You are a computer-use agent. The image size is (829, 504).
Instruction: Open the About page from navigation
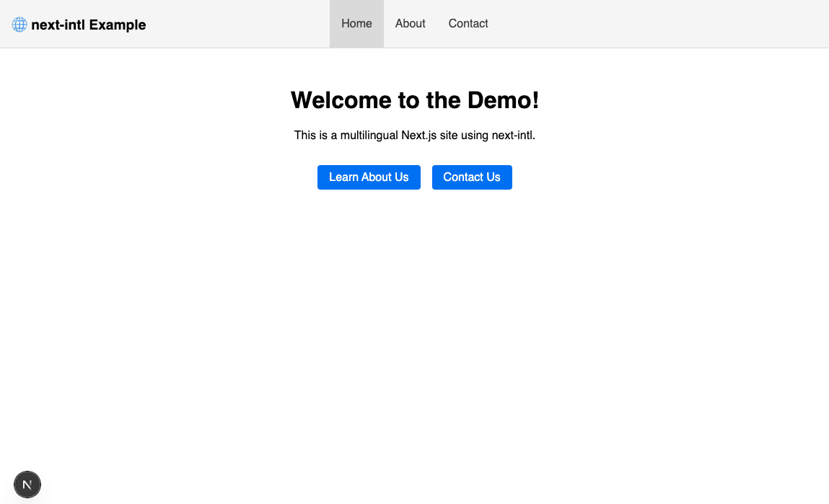(410, 24)
